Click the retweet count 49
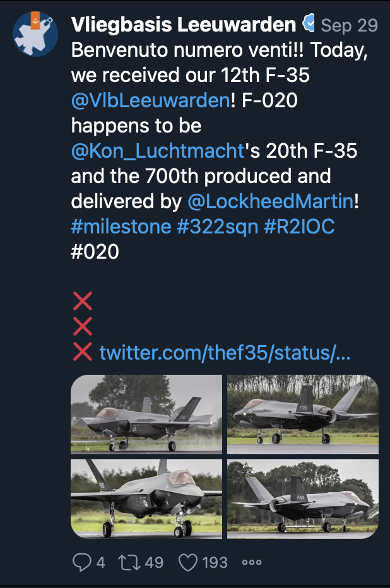The width and height of the screenshot is (390, 588). pyautogui.click(x=154, y=562)
